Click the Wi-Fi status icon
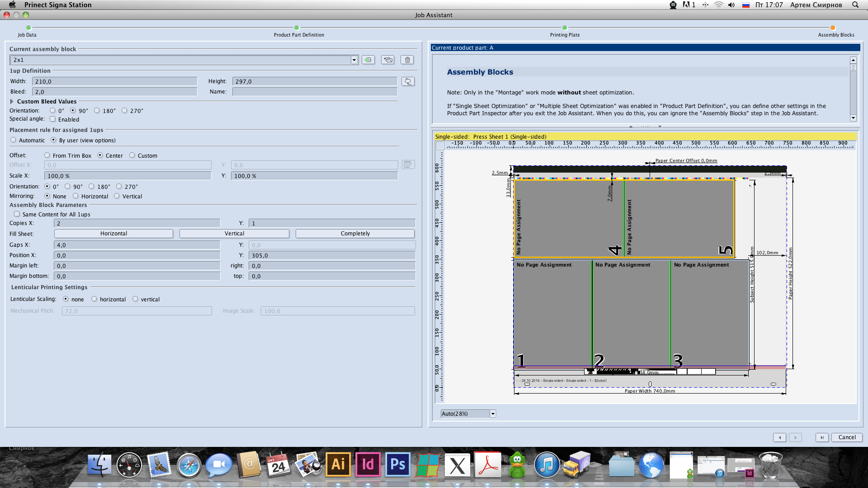Viewport: 868px width, 488px height. 719,5
